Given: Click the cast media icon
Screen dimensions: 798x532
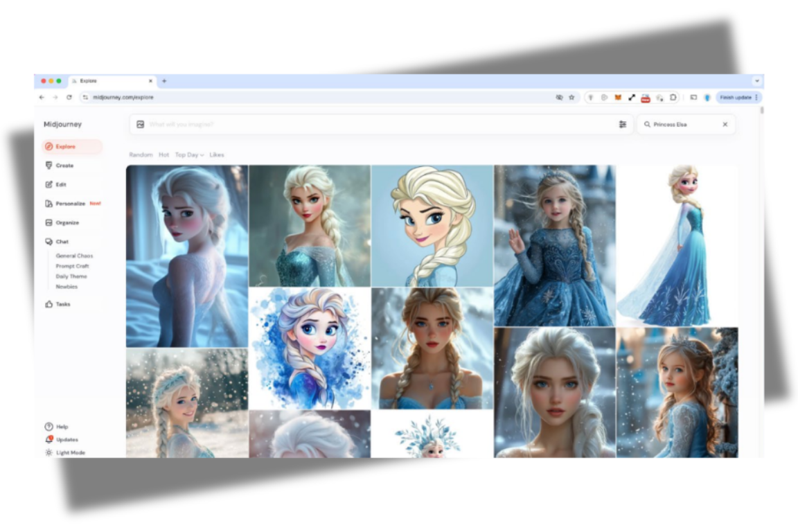Looking at the screenshot, I should pos(693,97).
